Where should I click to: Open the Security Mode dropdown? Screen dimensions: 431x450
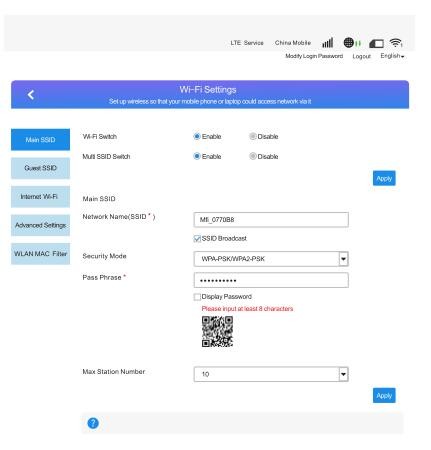point(271,259)
